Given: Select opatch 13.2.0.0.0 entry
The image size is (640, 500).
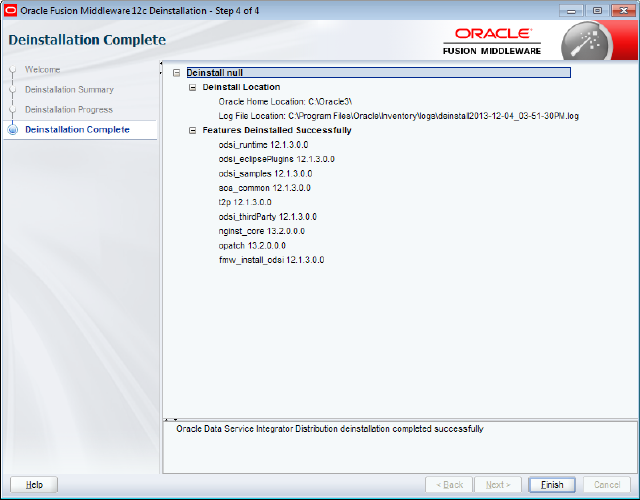Looking at the screenshot, I should pyautogui.click(x=252, y=246).
